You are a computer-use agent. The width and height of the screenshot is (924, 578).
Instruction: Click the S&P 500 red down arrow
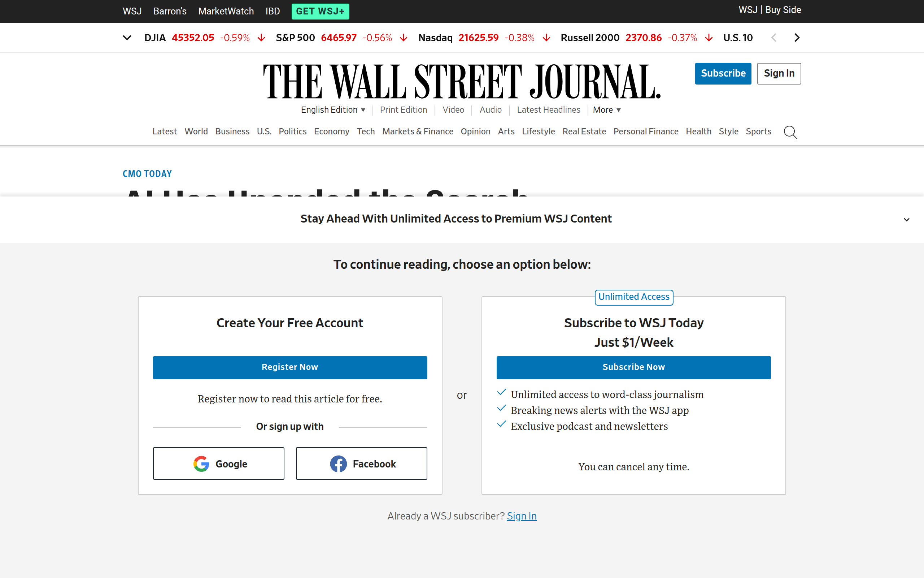pyautogui.click(x=403, y=38)
